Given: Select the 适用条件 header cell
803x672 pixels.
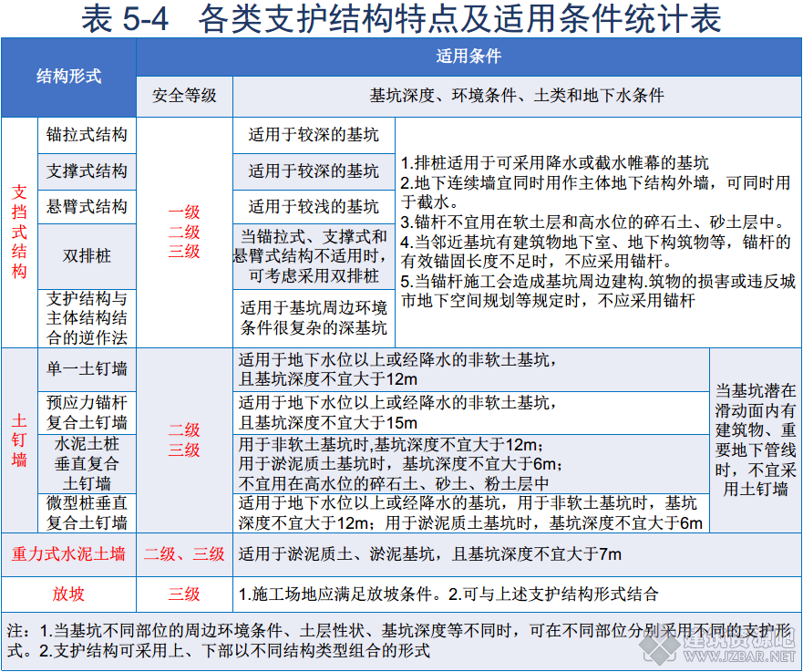Looking at the screenshot, I should click(x=468, y=57).
